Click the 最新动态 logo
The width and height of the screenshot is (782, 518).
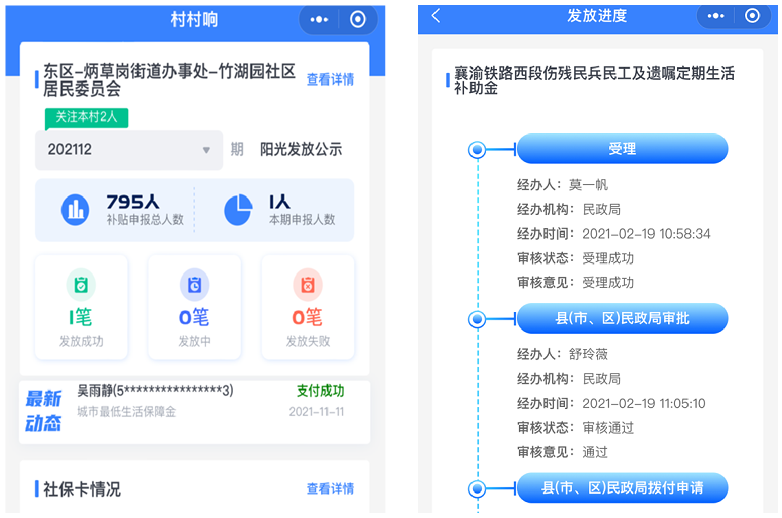[x=43, y=411]
